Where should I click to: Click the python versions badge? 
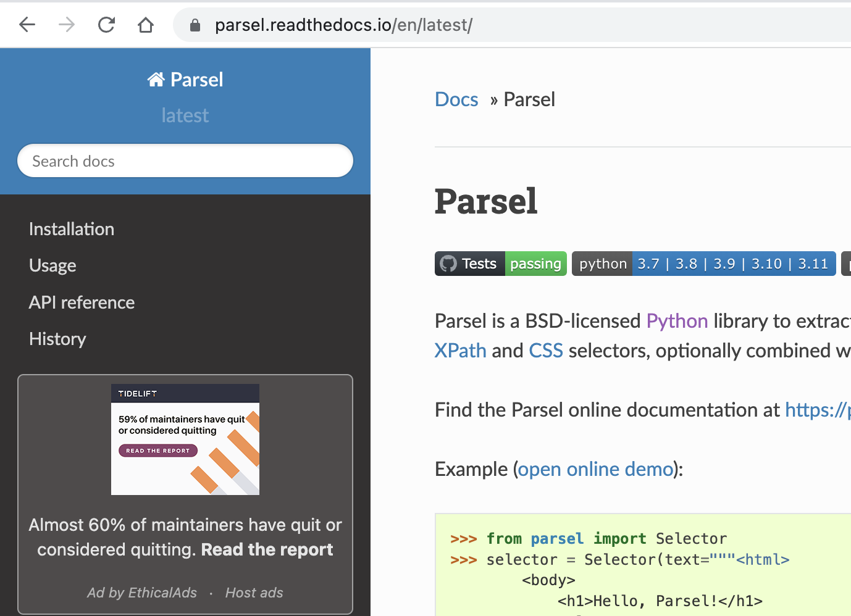[704, 264]
